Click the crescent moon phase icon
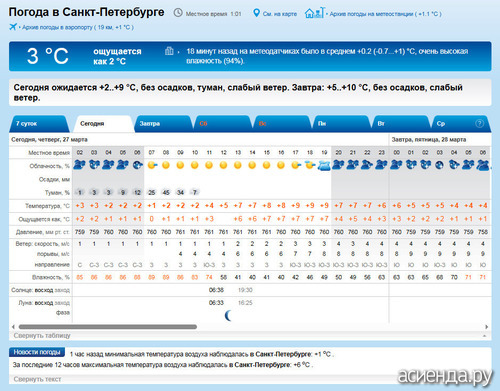The height and width of the screenshot is (391, 500). tap(228, 315)
